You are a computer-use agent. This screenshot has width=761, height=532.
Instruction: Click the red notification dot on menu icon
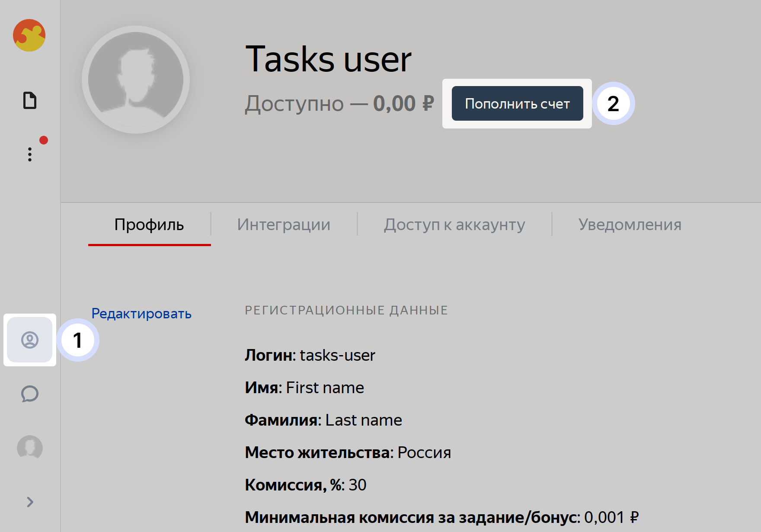coord(43,140)
